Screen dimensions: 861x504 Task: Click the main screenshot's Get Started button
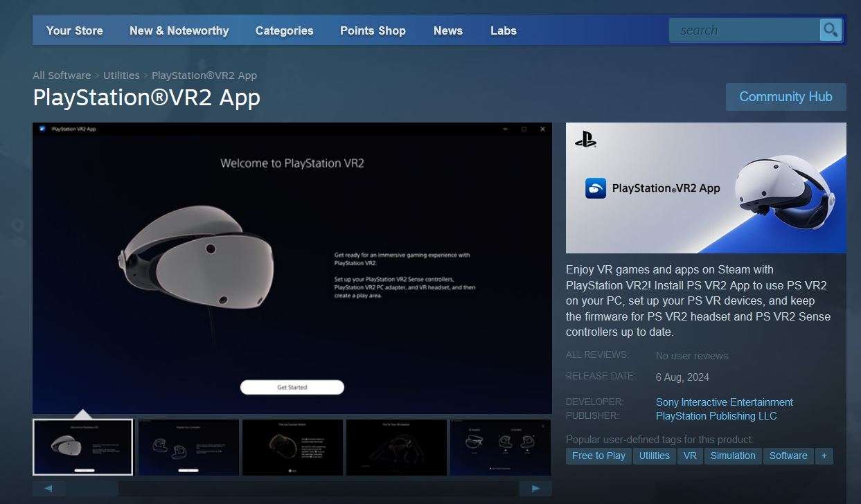pos(292,387)
